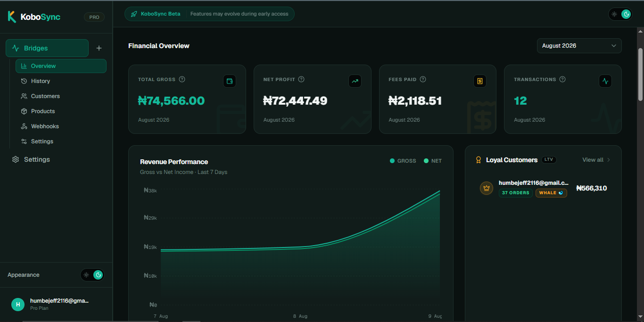This screenshot has width=644, height=322.
Task: Click the Fees Paid help question icon
Action: click(x=423, y=79)
